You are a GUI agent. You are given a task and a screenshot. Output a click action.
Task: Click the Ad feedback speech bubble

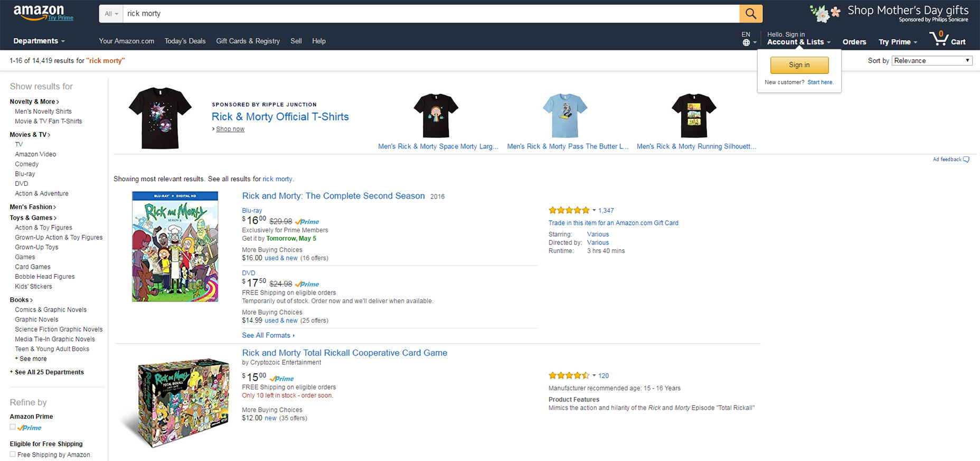click(966, 159)
